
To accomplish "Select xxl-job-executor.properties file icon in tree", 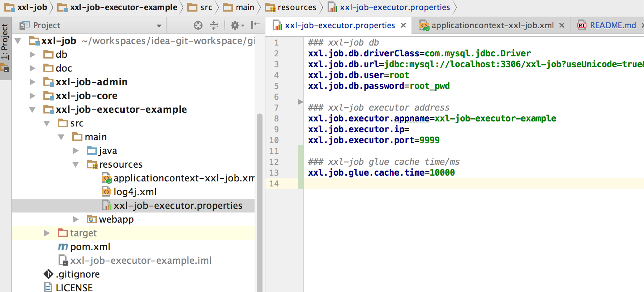I will coord(107,206).
